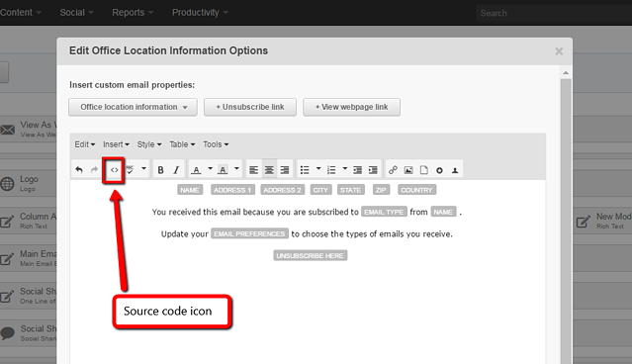Align text right
This screenshot has width=632, height=364.
pos(285,170)
